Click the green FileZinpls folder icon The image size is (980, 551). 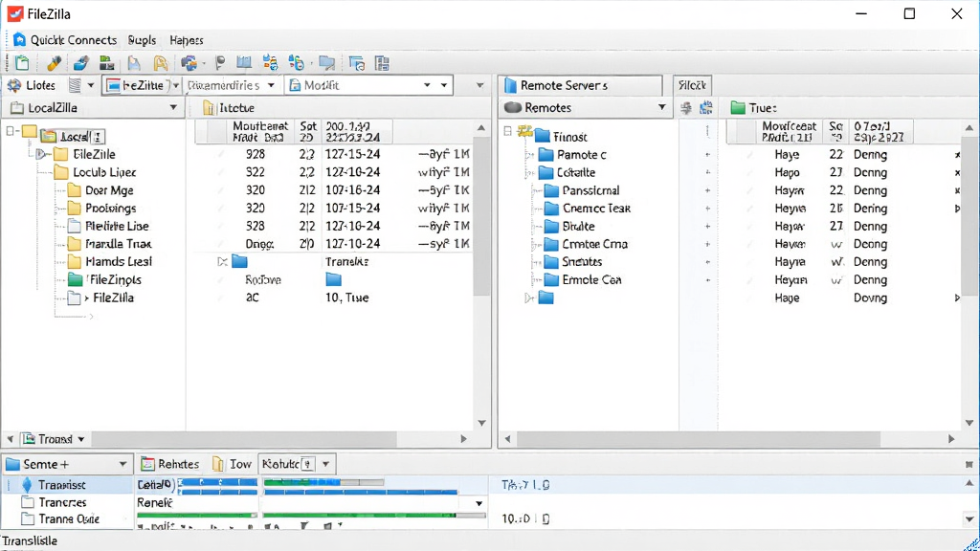pyautogui.click(x=75, y=279)
